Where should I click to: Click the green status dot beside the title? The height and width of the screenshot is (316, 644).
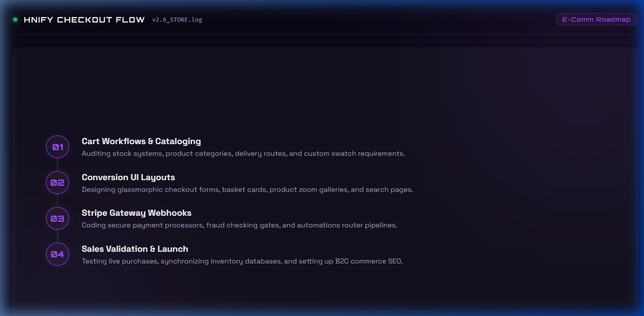coord(15,20)
